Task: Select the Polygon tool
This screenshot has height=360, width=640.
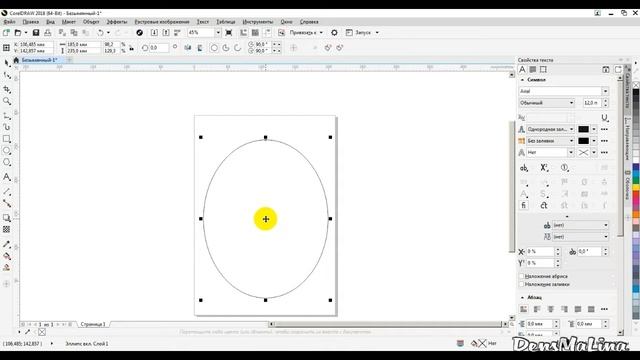Action: click(7, 162)
